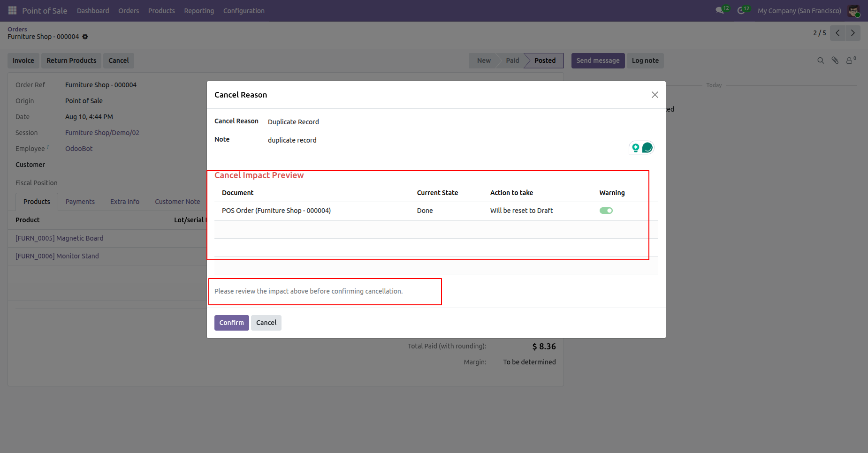
Task: Open the Reporting menu
Action: (199, 10)
